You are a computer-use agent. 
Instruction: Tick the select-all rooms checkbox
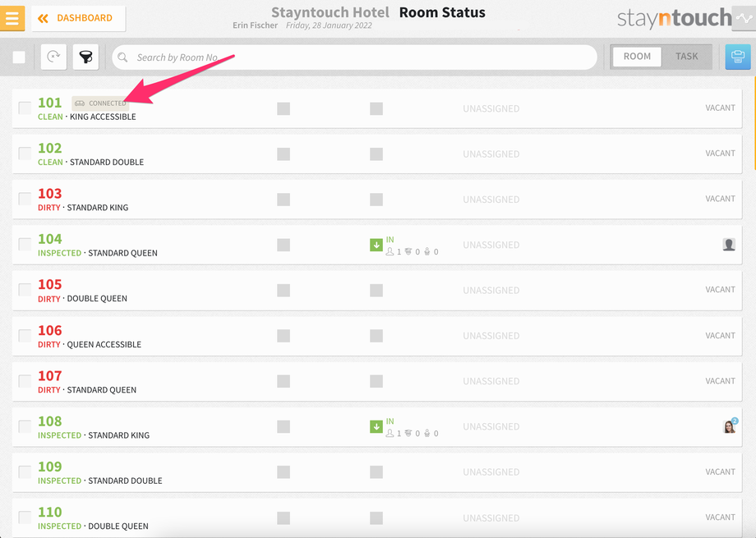19,57
